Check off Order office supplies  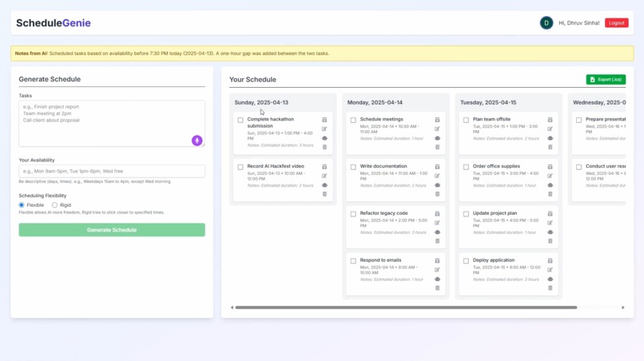coord(466,167)
